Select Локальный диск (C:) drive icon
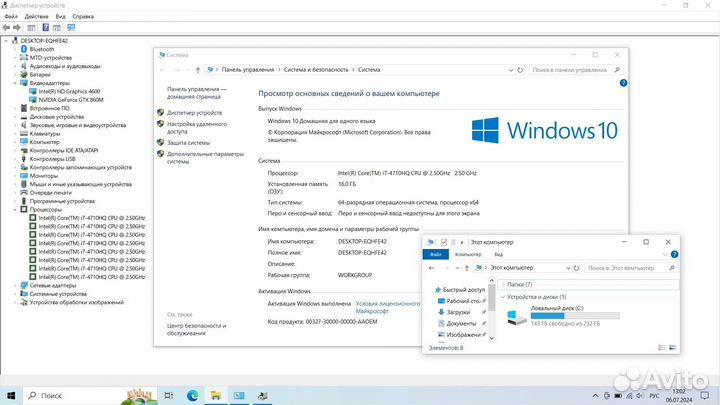 coord(517,317)
